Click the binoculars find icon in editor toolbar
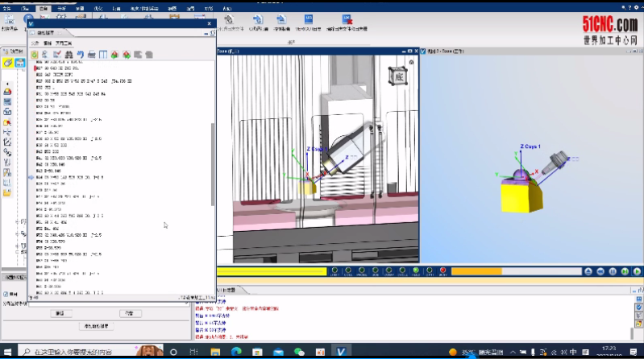The width and height of the screenshot is (644, 359). pos(69,55)
